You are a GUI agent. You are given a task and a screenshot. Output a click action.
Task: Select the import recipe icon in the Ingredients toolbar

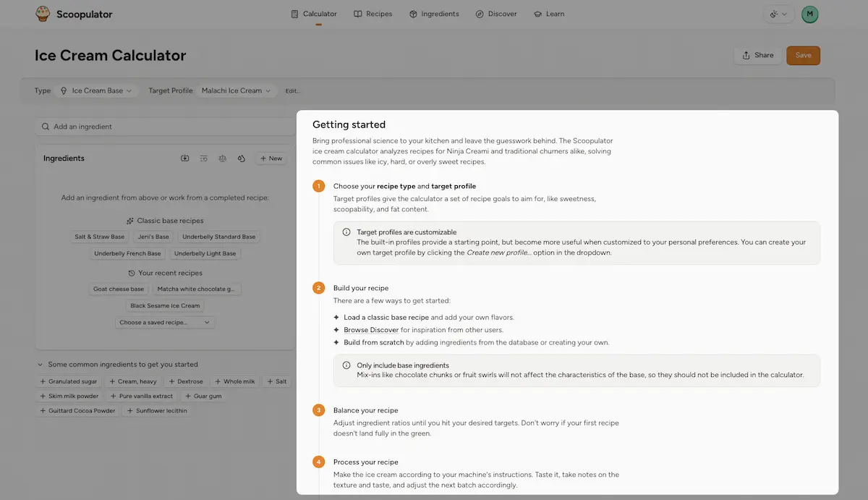(x=184, y=158)
